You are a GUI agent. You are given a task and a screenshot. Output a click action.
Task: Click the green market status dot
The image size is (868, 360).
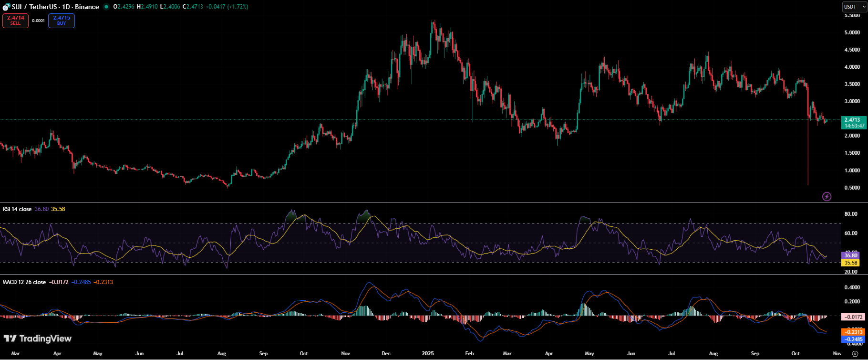[106, 7]
